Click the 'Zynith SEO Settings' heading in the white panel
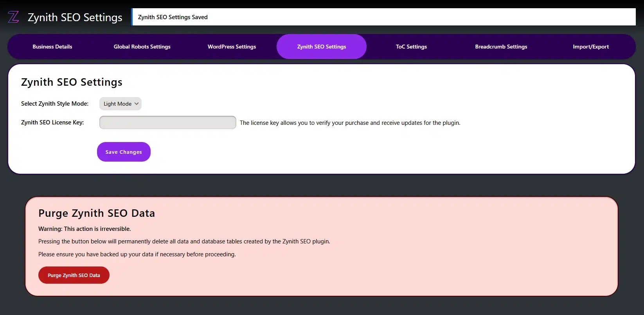The height and width of the screenshot is (315, 644). coord(72,82)
